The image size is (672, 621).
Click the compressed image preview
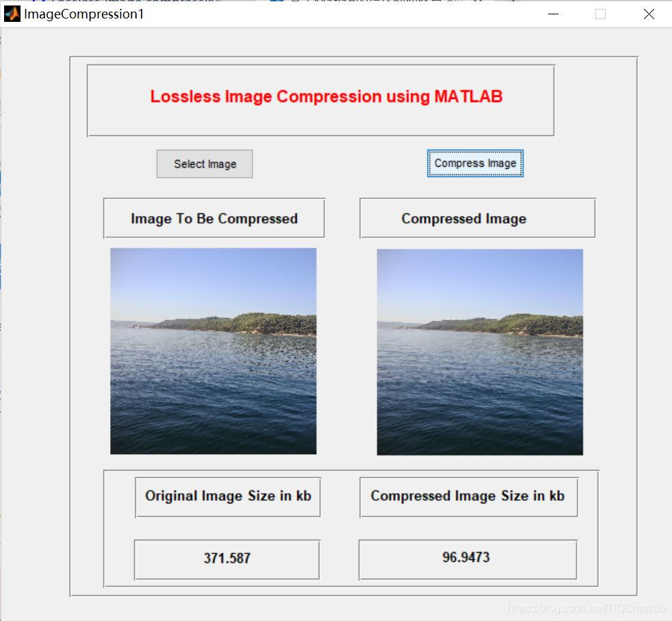click(480, 352)
